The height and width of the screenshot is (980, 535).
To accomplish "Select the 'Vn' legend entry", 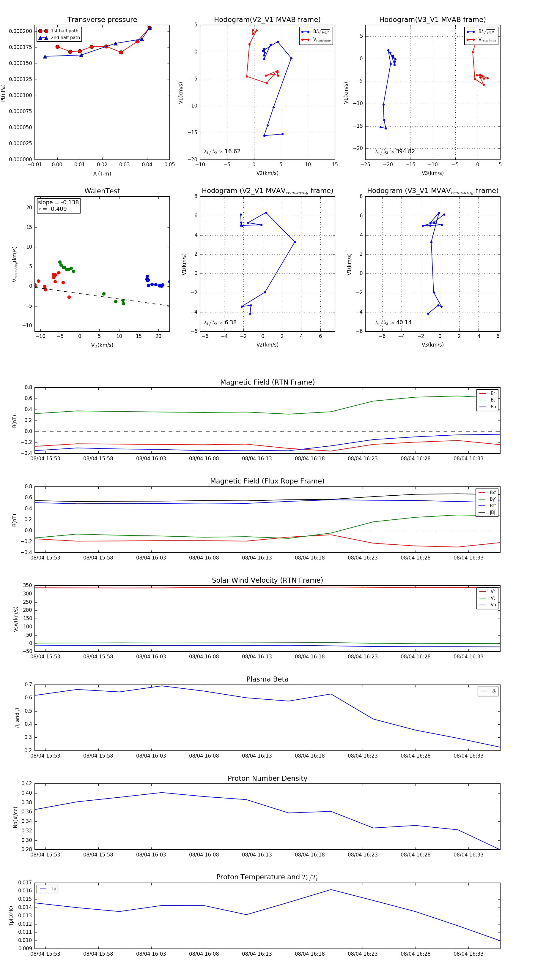I will (x=488, y=605).
